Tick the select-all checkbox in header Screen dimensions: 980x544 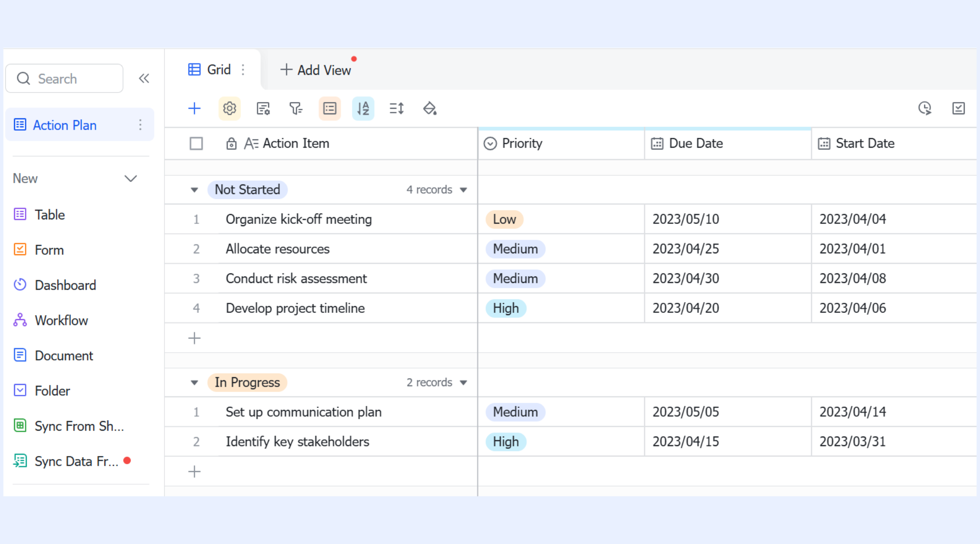196,143
